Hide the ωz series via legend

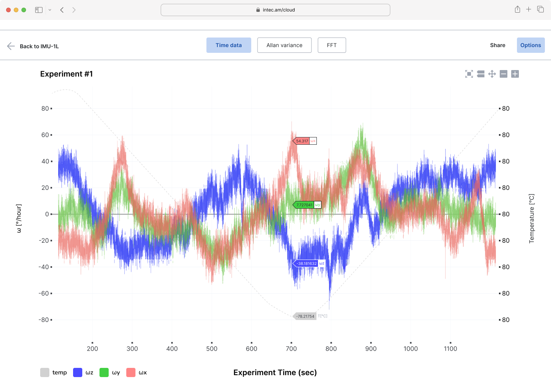(78, 372)
